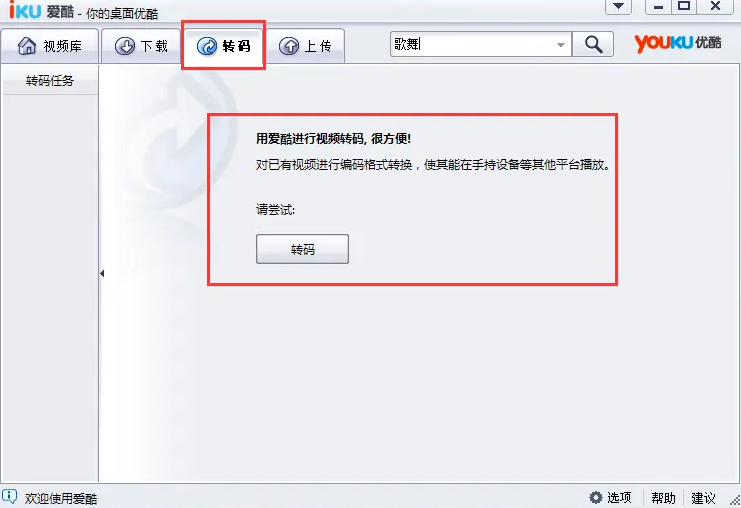Switch to the 上传 tab

305,46
